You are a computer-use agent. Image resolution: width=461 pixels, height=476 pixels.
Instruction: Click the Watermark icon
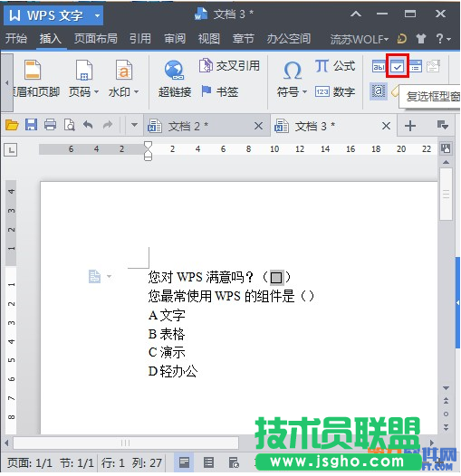tap(124, 70)
